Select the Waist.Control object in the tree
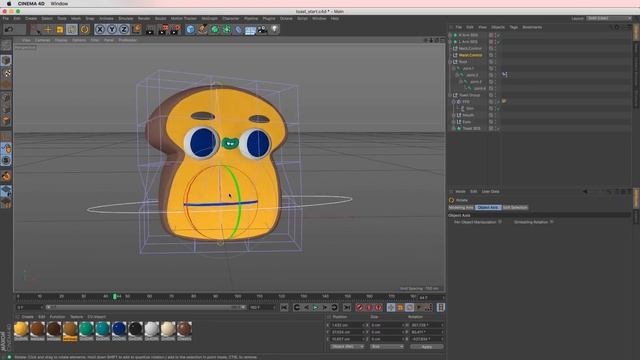Image resolution: width=640 pixels, height=360 pixels. pos(470,55)
